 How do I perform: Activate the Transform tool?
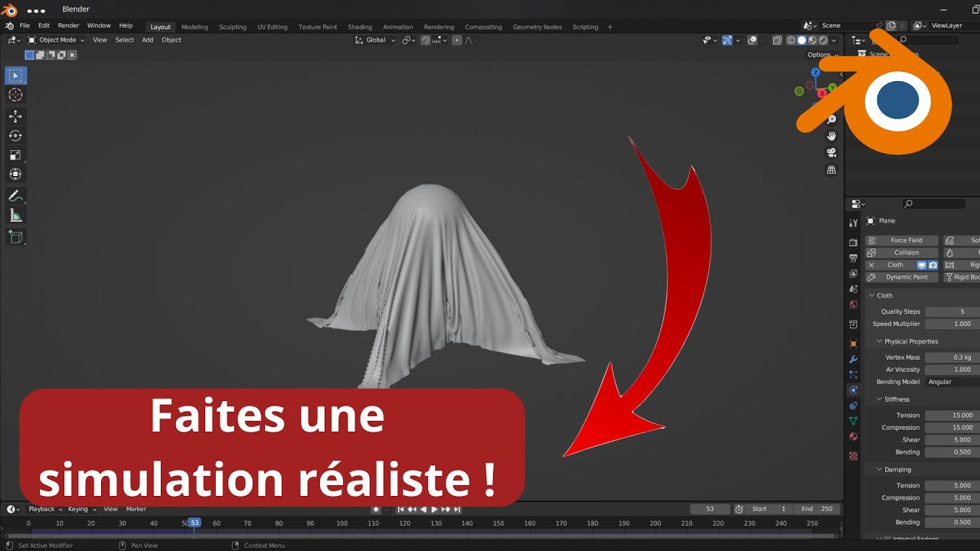coord(15,174)
